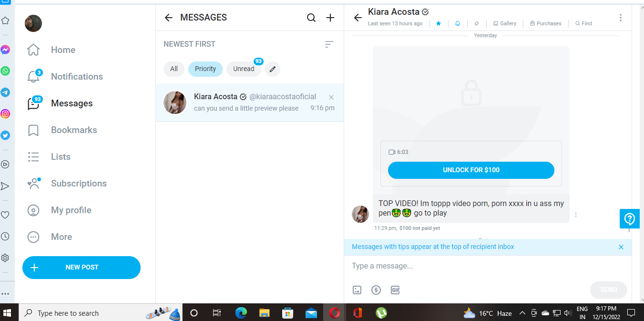Attach media using the image icon

(357, 290)
